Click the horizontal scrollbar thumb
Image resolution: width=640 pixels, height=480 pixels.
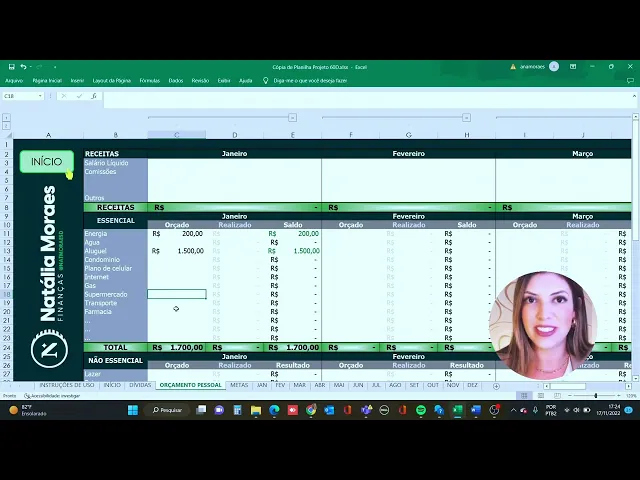pos(568,386)
